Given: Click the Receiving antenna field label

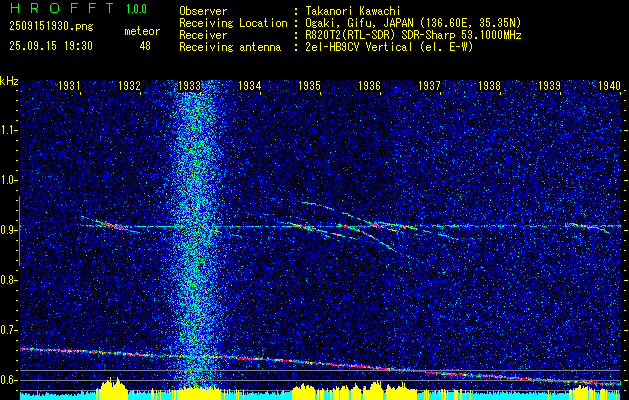Looking at the screenshot, I should pyautogui.click(x=230, y=47).
